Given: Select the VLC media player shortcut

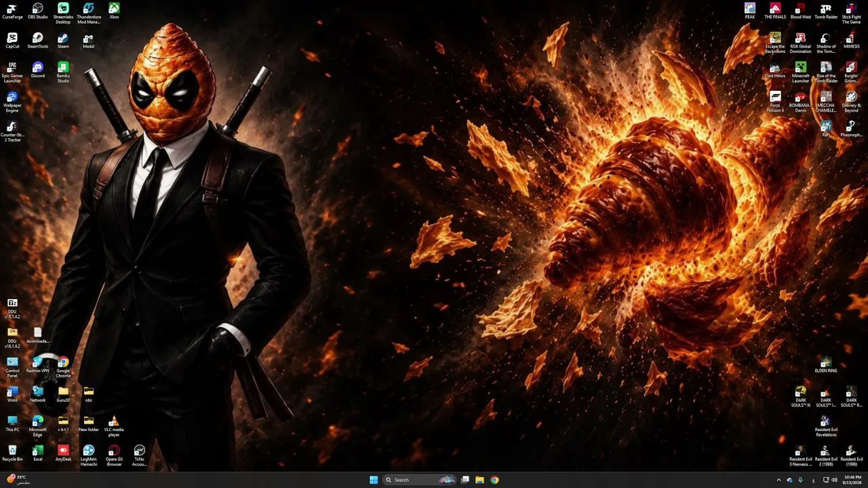Looking at the screenshot, I should 114,426.
